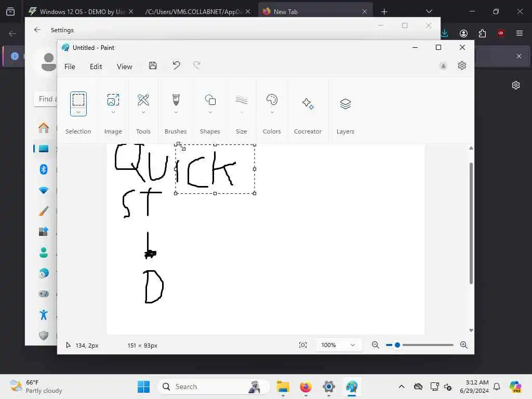Screen dimensions: 532x399
Task: Open Network wifi icon in Settings sidebar
Action: pos(44,190)
